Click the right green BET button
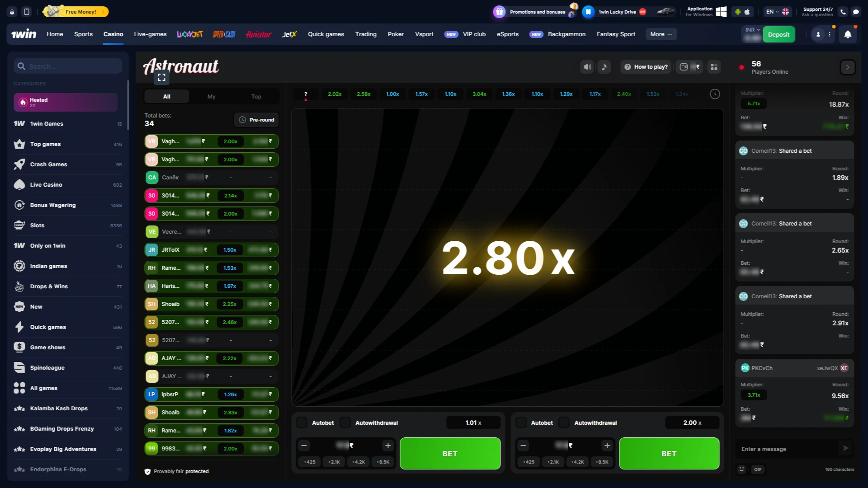Image resolution: width=868 pixels, height=488 pixels. pos(669,453)
